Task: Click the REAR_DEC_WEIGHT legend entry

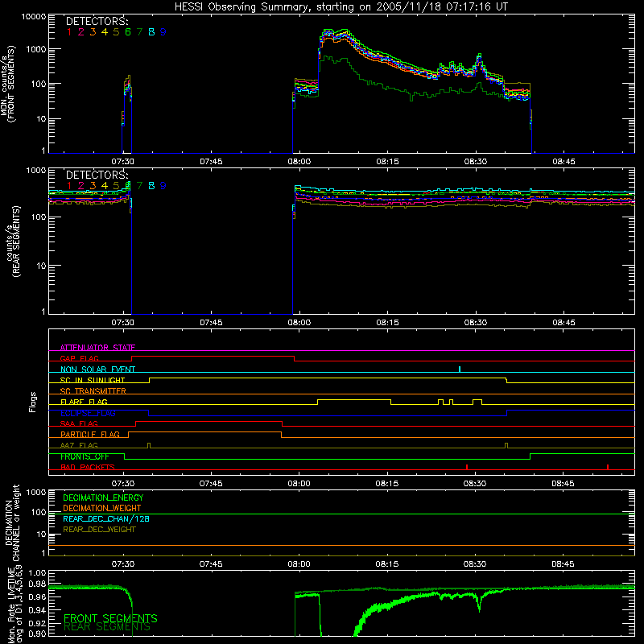Action: pyautogui.click(x=99, y=530)
